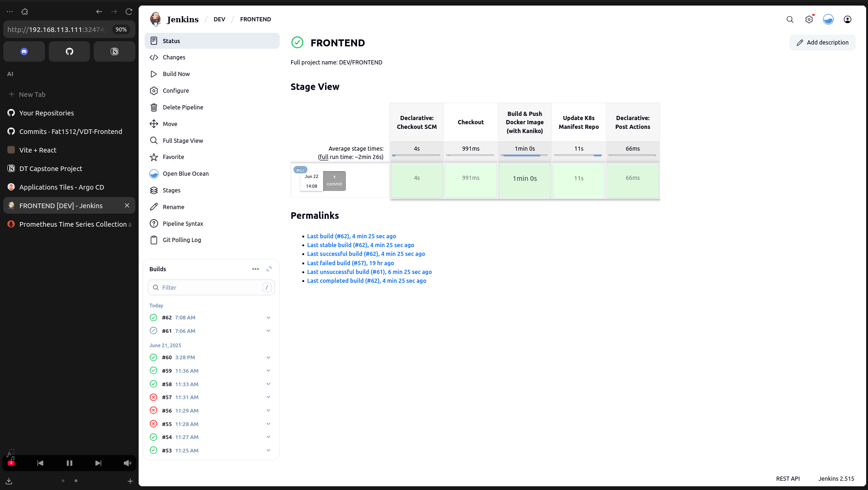This screenshot has width=868, height=490.
Task: Expand dropdown for build #59
Action: (268, 370)
